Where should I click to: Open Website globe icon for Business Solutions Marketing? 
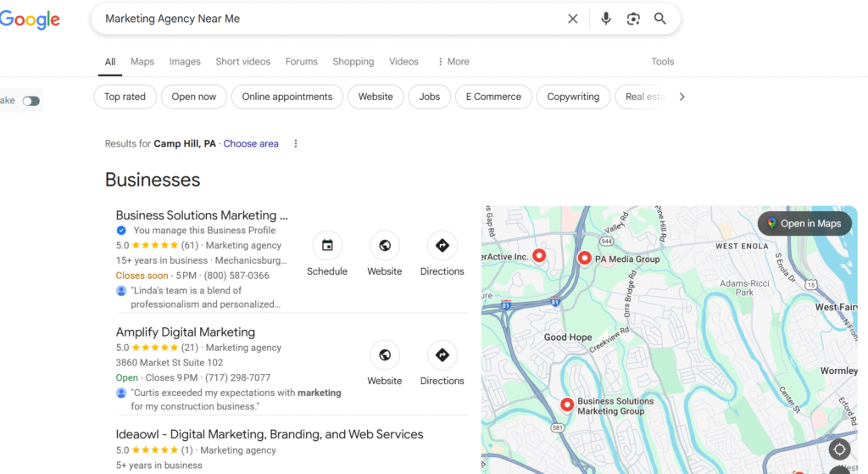pos(385,245)
